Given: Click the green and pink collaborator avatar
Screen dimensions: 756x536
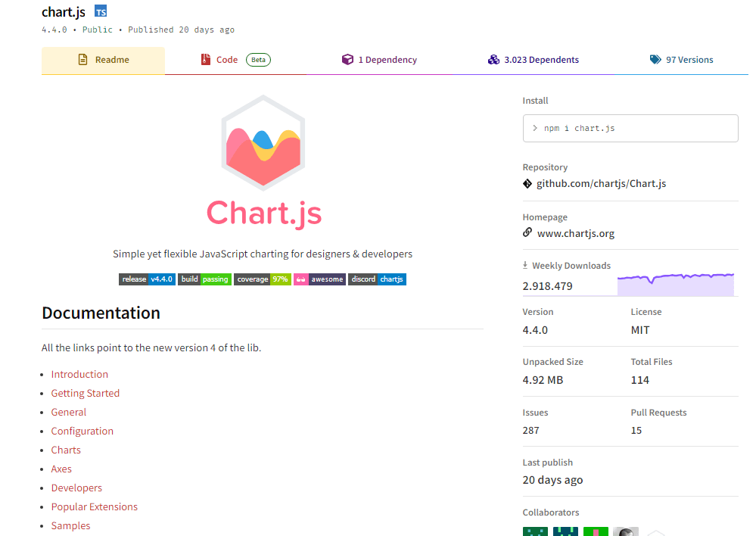Looking at the screenshot, I should point(596,531).
